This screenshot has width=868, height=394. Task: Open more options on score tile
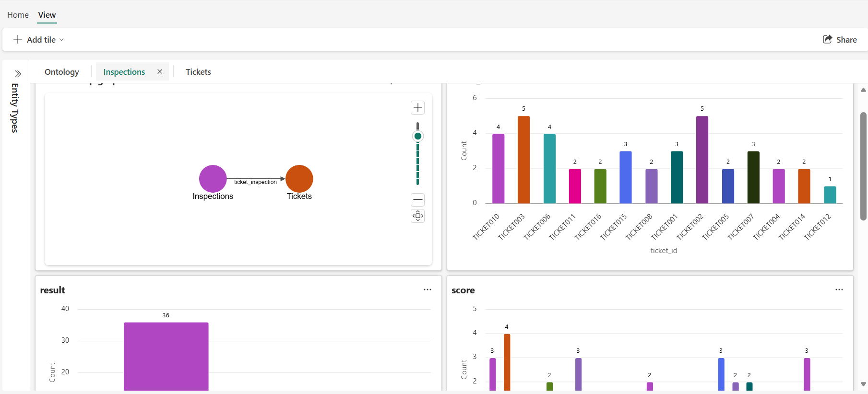[839, 290]
